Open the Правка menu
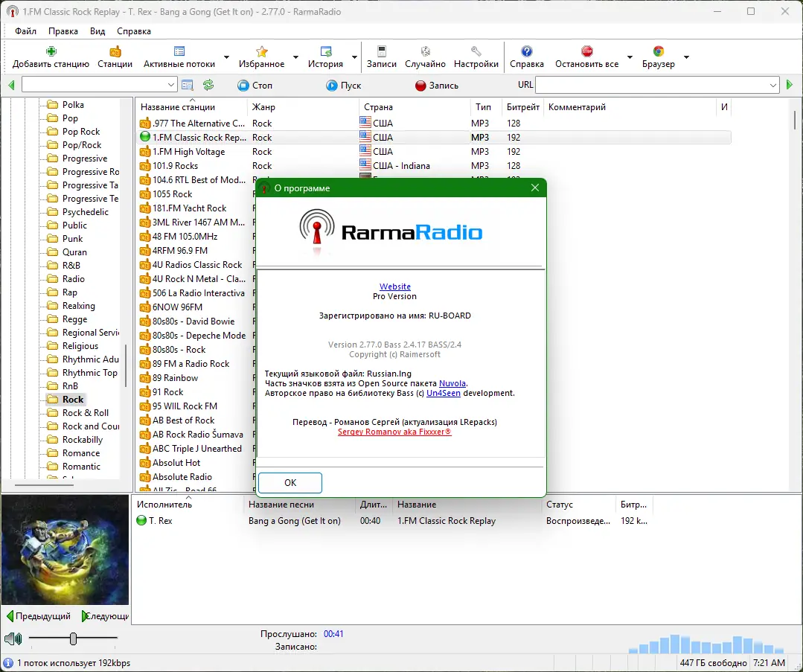This screenshot has width=803, height=672. coord(63,31)
